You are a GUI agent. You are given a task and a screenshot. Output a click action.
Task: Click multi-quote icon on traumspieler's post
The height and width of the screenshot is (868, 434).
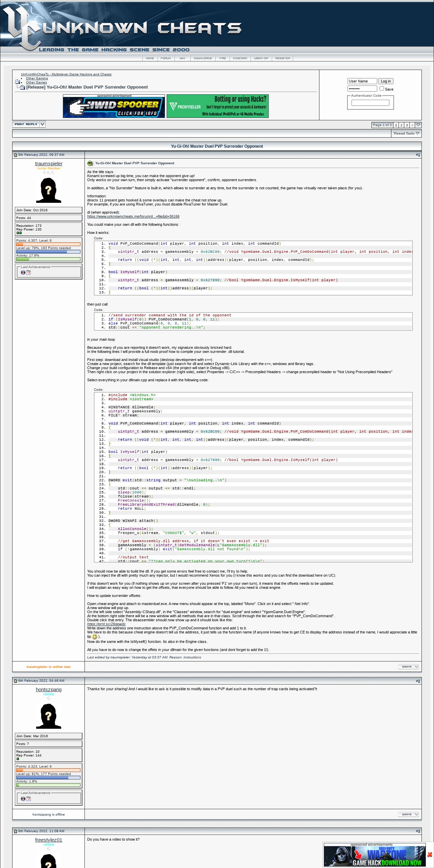416,667
